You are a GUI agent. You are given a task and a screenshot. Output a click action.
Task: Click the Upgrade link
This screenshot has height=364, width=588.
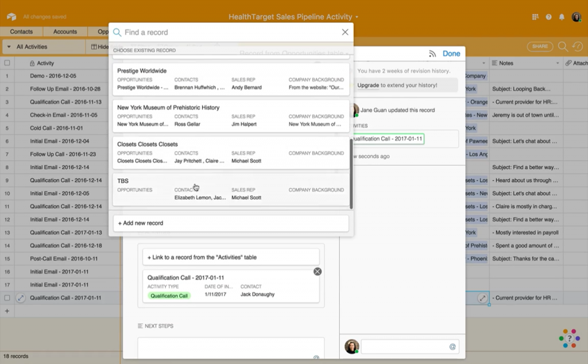click(x=368, y=85)
